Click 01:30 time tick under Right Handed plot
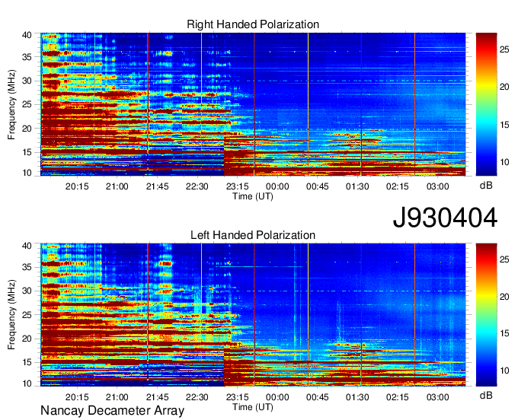The image size is (518, 420). click(357, 186)
